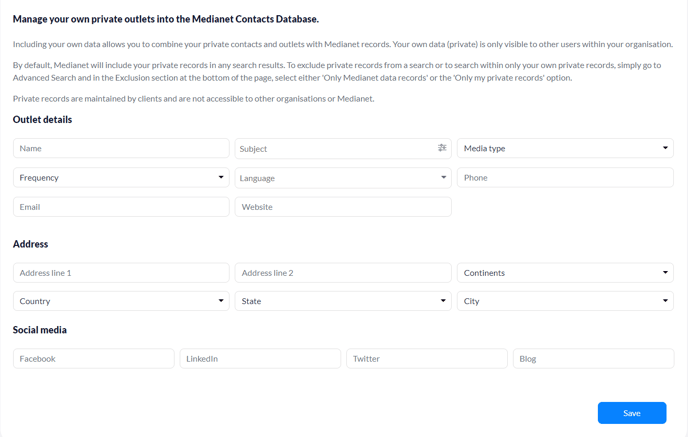Open the City dropdown
Screen dimensions: 688x437
[x=565, y=301]
